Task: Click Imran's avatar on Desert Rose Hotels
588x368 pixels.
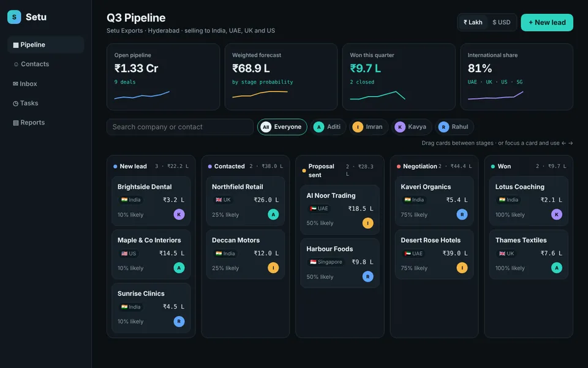Action: 462,268
